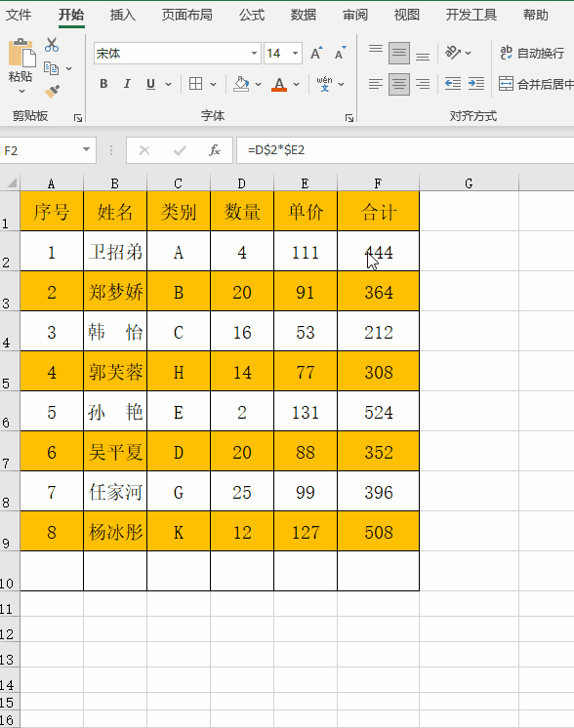Increase indent icon

pos(476,84)
